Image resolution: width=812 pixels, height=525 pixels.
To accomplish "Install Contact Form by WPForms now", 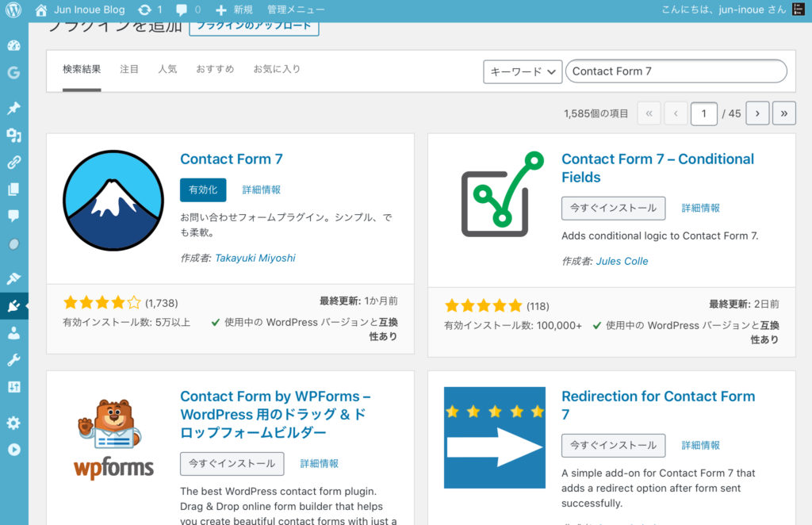I will click(x=232, y=463).
